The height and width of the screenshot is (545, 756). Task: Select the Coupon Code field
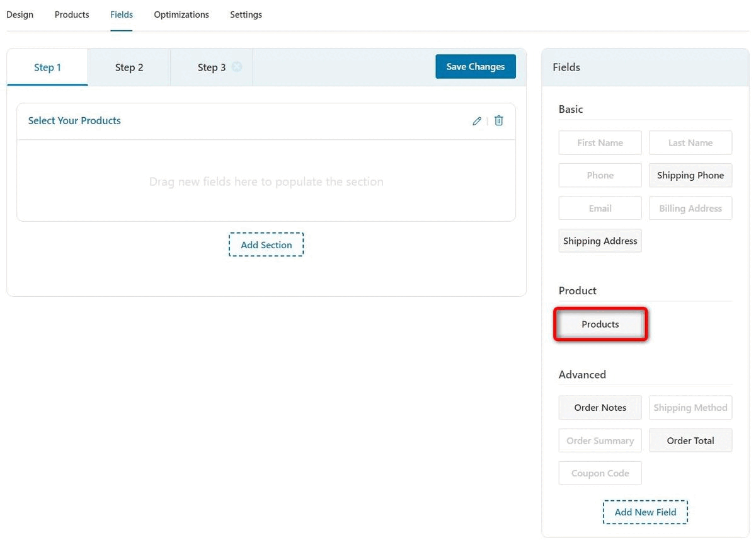tap(600, 473)
